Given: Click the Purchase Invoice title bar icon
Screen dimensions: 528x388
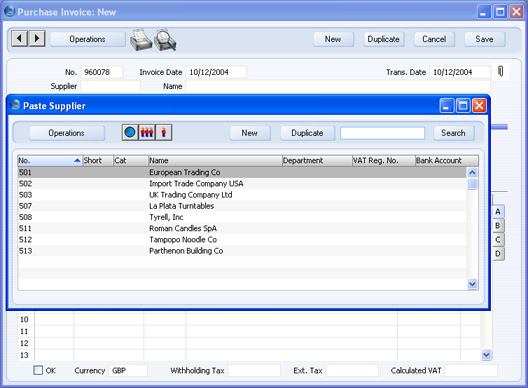Looking at the screenshot, I should (10, 11).
